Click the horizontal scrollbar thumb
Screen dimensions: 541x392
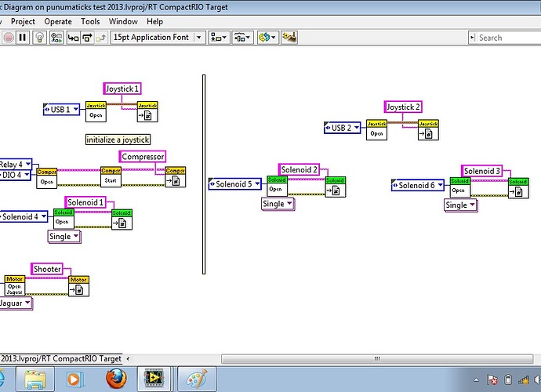coord(377,359)
